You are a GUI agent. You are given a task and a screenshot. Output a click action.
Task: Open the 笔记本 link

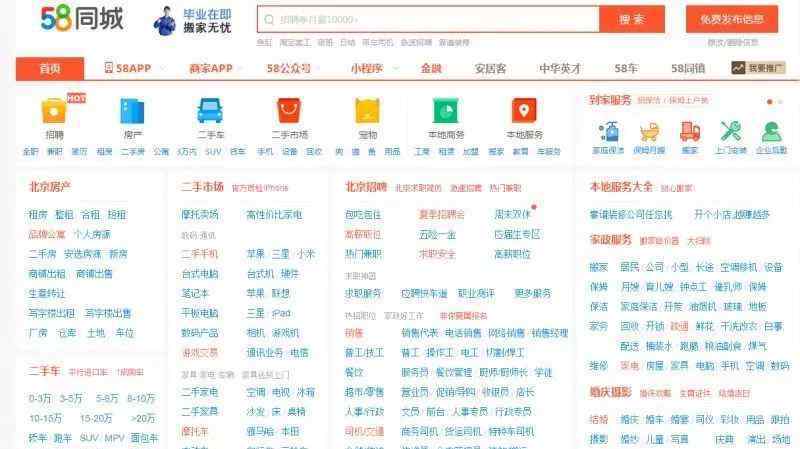click(195, 293)
